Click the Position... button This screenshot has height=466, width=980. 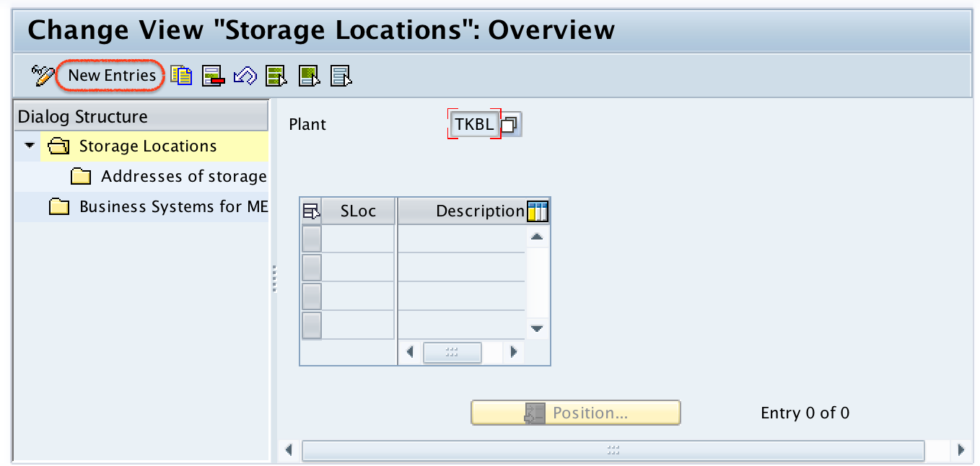coord(575,413)
